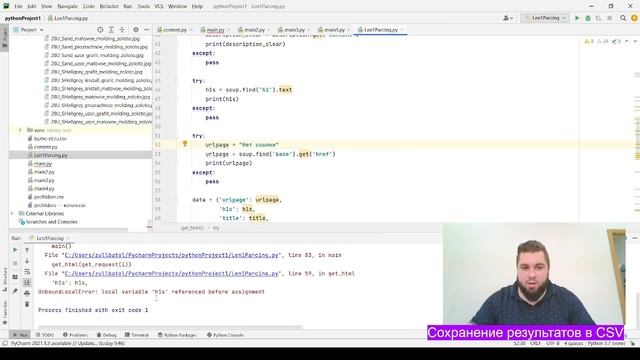Go to next highlighted error arrow

[x=636, y=41]
